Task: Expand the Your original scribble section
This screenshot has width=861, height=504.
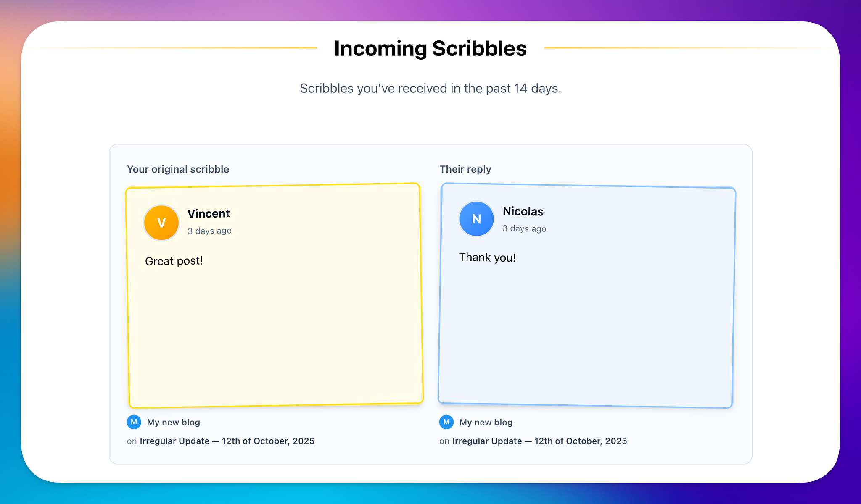Action: [x=178, y=169]
